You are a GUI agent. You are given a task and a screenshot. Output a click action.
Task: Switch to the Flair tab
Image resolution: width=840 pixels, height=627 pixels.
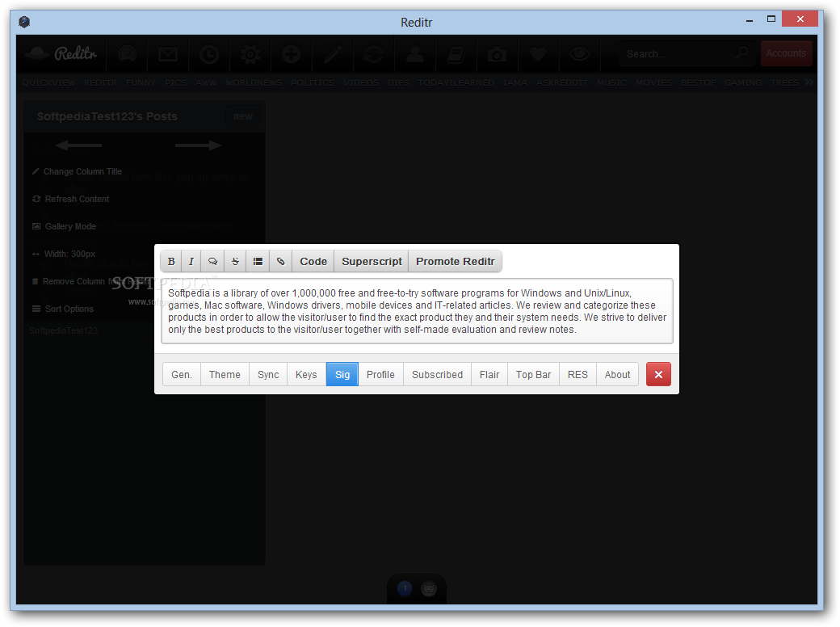point(489,375)
